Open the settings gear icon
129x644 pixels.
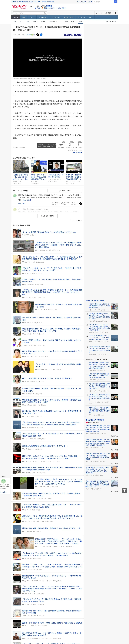click(x=115, y=13)
